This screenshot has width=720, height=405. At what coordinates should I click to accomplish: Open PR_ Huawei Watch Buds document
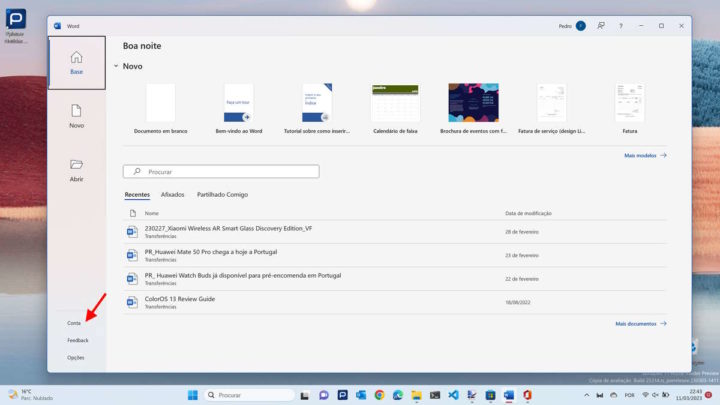(x=395, y=279)
